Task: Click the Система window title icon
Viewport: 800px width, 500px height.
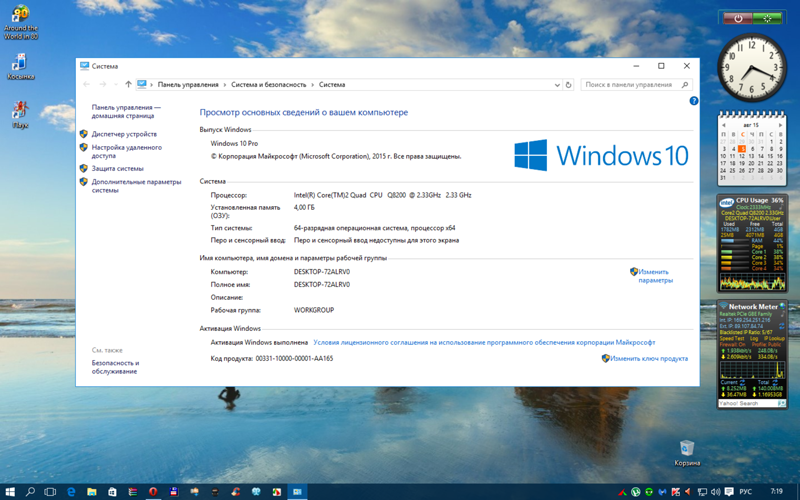Action: (84, 66)
